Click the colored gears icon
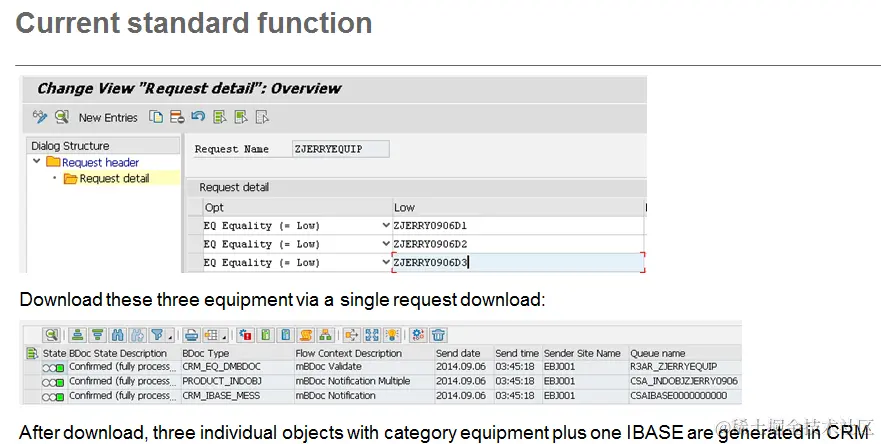The image size is (881, 444). 418,335
